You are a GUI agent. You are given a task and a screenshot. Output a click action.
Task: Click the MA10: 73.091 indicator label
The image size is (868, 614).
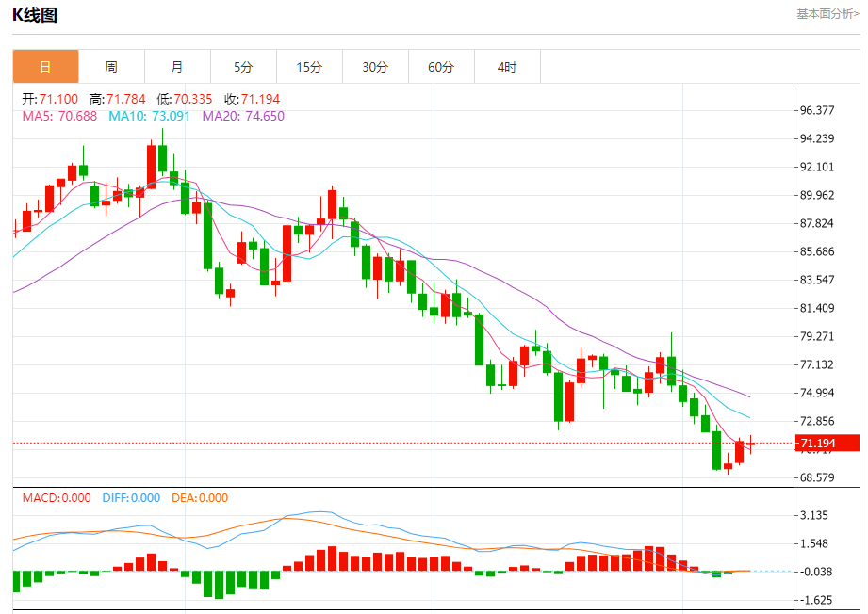click(x=149, y=116)
